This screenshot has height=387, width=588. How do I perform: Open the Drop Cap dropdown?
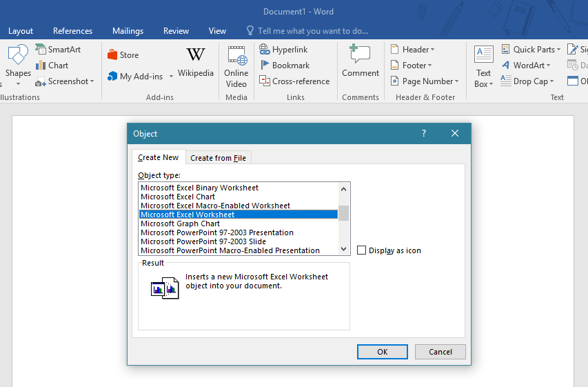point(527,81)
